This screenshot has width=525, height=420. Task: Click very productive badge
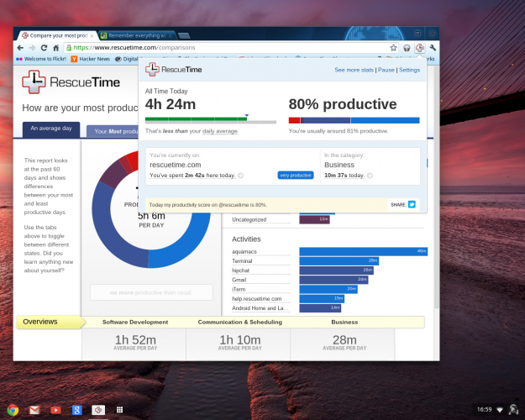(296, 176)
